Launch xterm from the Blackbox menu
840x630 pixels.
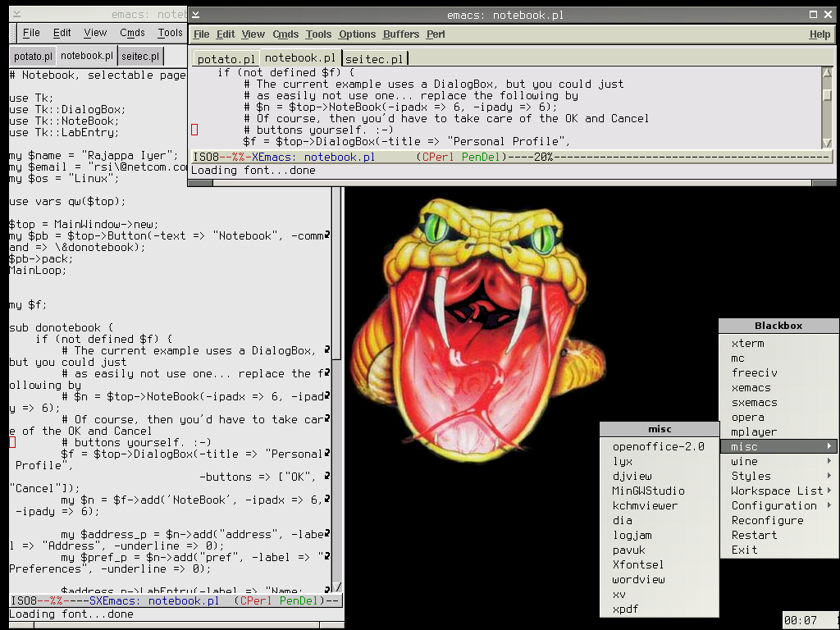[779, 344]
